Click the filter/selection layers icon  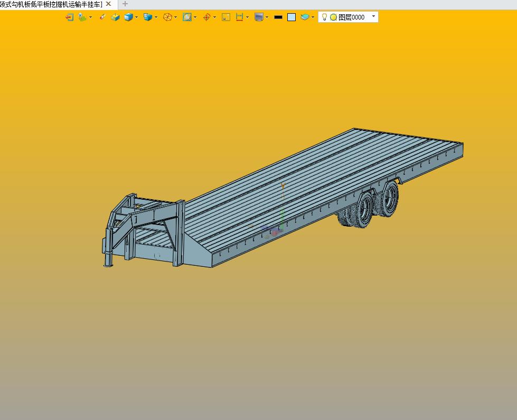tap(82, 17)
